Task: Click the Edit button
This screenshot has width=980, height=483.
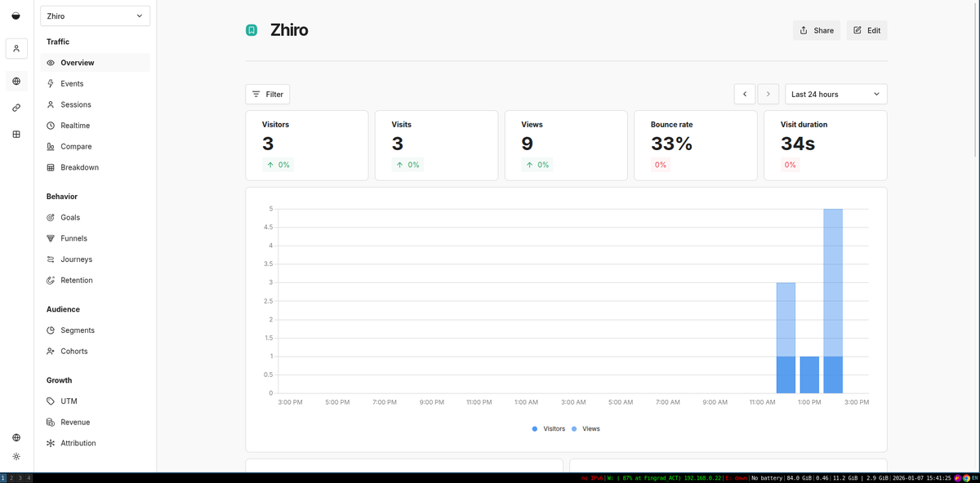Action: point(867,30)
